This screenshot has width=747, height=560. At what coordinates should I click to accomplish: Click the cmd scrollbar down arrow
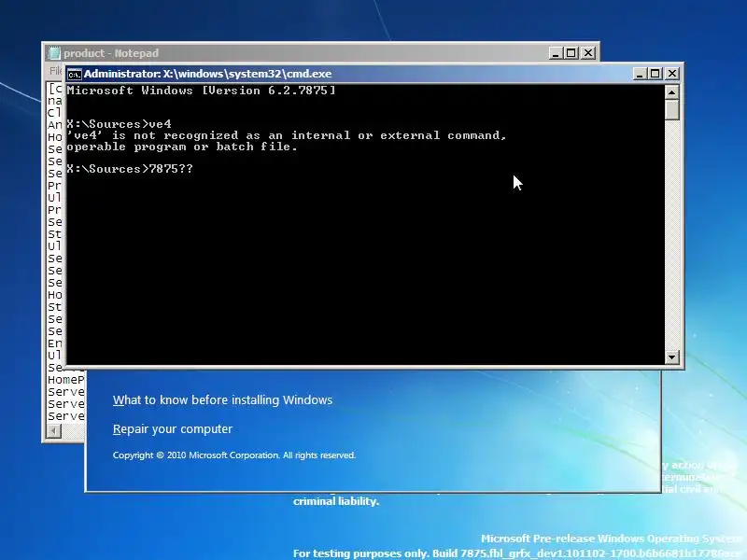click(671, 357)
